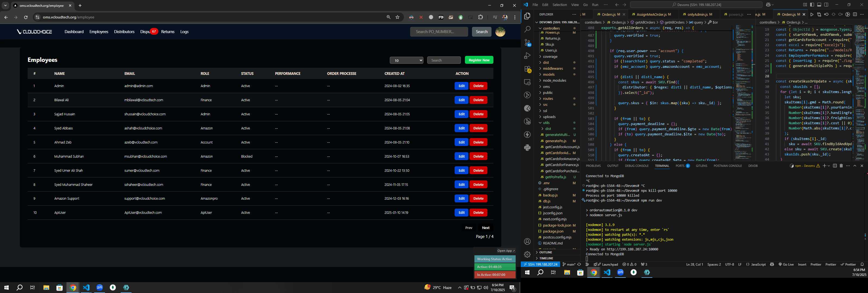Open the Explorer view in VS Code activity bar

click(527, 16)
